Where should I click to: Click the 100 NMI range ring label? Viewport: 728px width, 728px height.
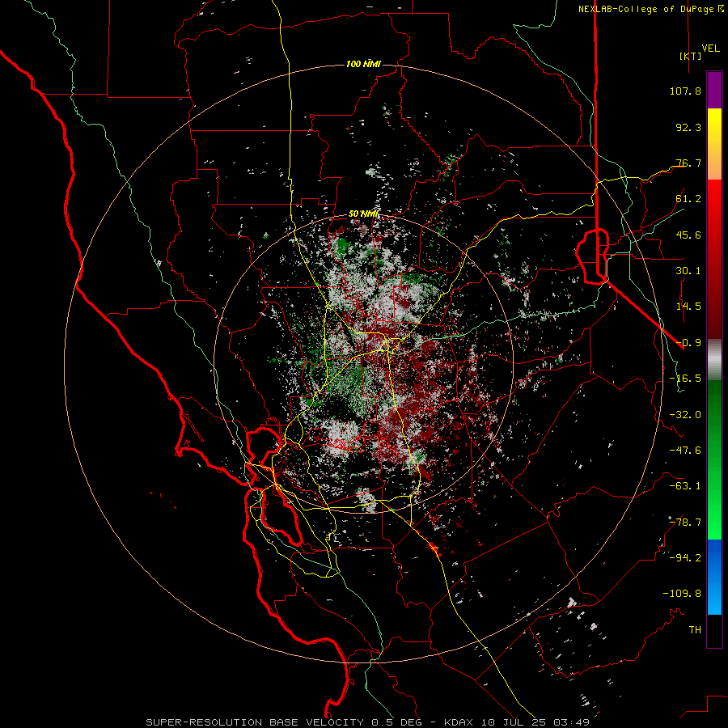363,64
